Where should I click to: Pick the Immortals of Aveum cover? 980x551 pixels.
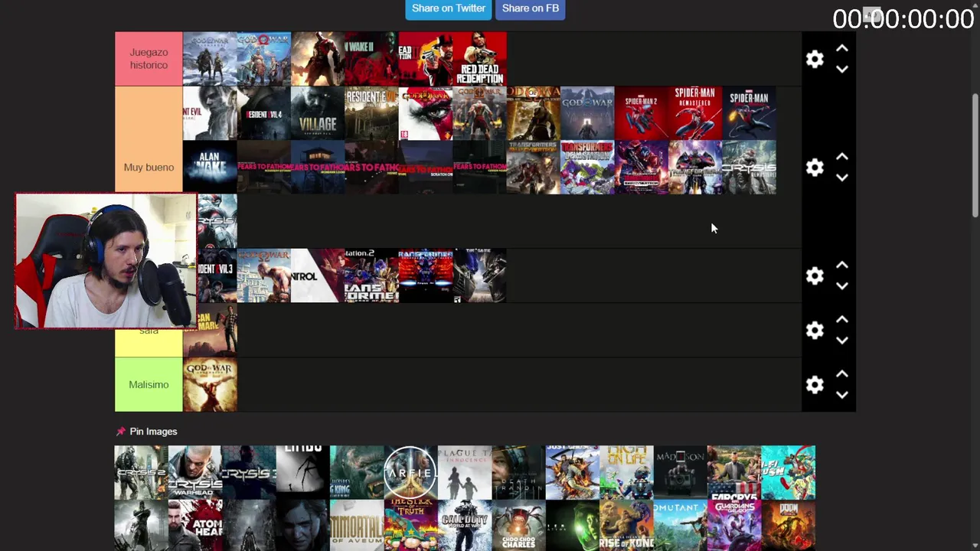pos(357,526)
